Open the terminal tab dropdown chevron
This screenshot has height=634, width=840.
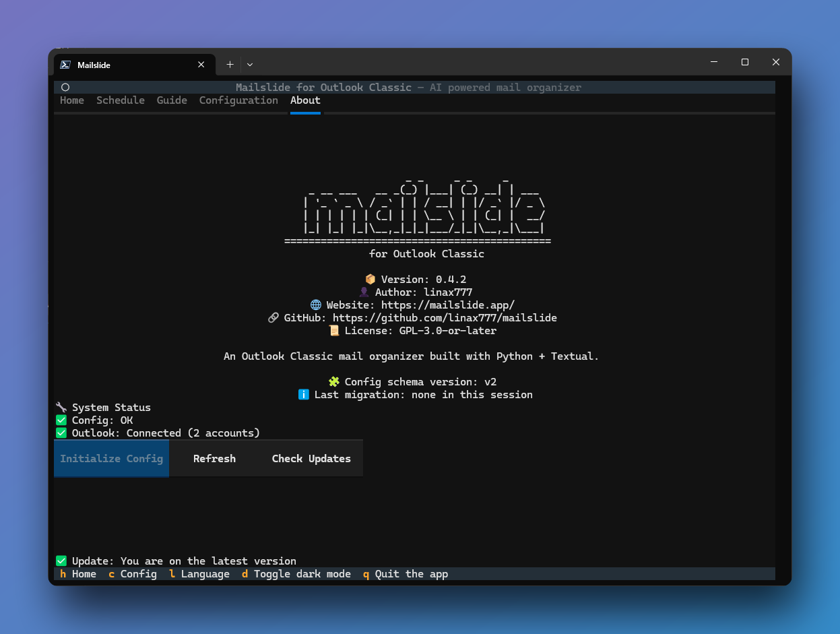pos(249,64)
